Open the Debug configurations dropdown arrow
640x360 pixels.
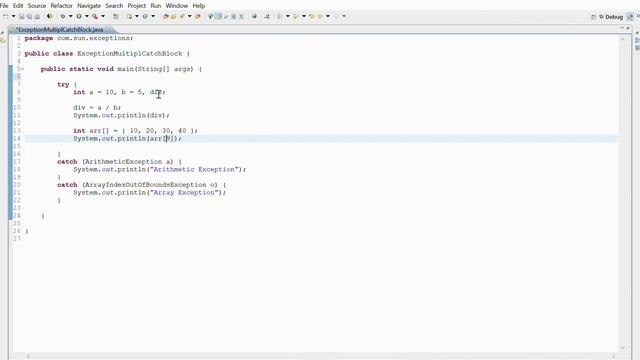point(71,16)
